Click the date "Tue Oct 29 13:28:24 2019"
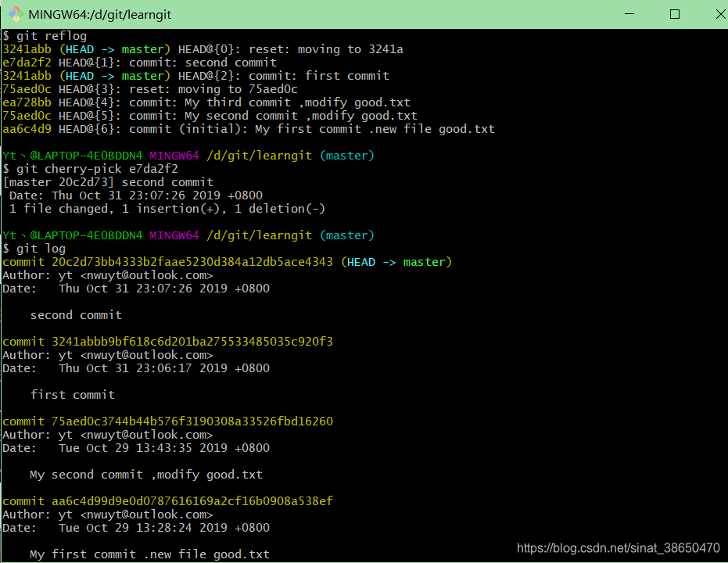This screenshot has width=728, height=563. pos(143,528)
